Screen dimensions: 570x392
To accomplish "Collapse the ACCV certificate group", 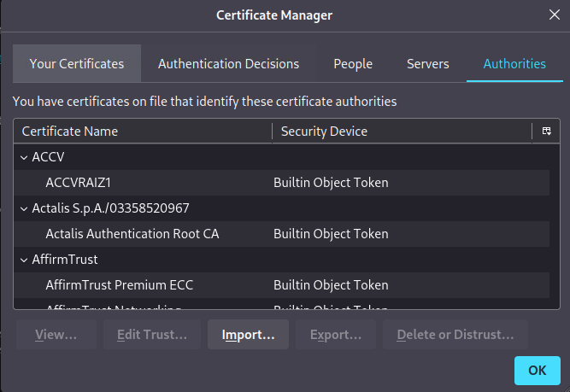I will (x=23, y=157).
